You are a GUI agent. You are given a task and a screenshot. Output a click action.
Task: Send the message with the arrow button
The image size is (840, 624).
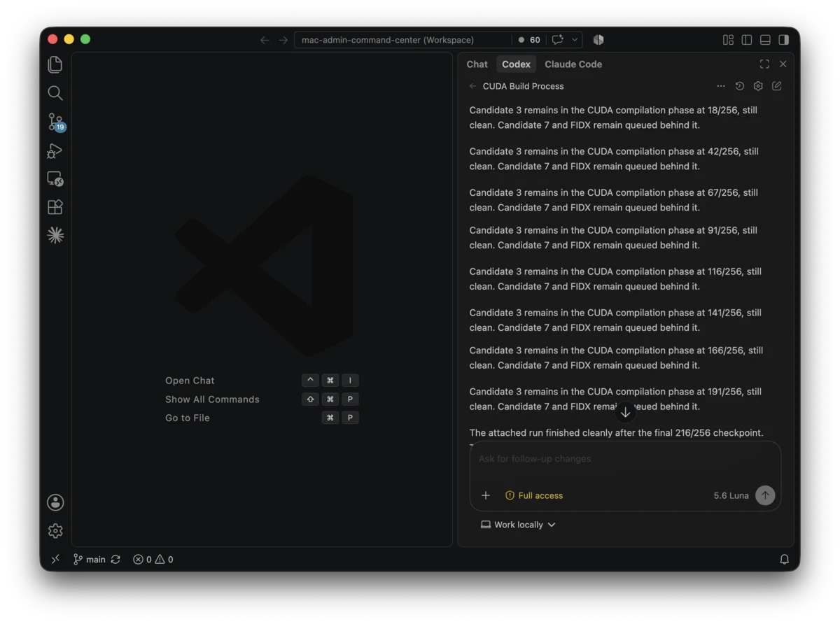click(765, 495)
